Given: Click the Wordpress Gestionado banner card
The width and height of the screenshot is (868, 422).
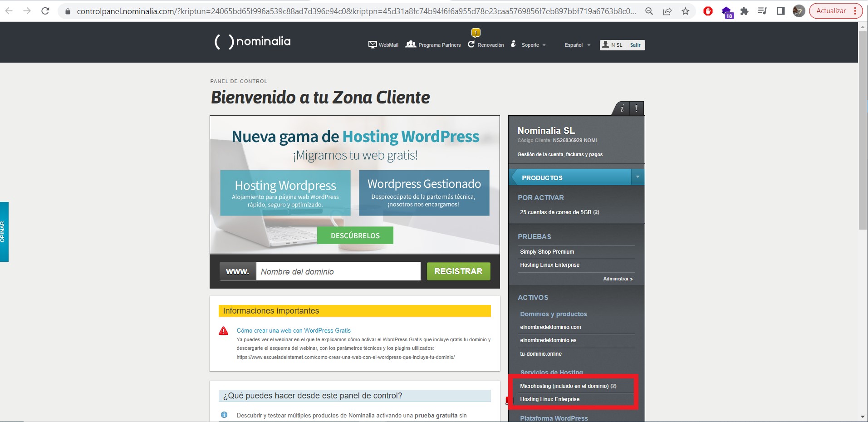Looking at the screenshot, I should [x=424, y=193].
